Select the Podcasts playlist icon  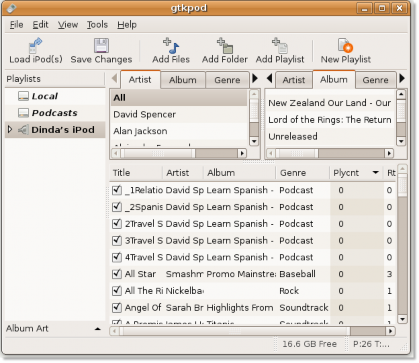click(23, 113)
